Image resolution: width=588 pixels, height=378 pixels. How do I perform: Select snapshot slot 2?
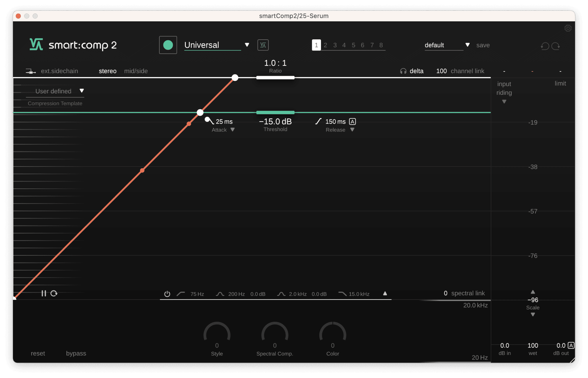coord(325,45)
